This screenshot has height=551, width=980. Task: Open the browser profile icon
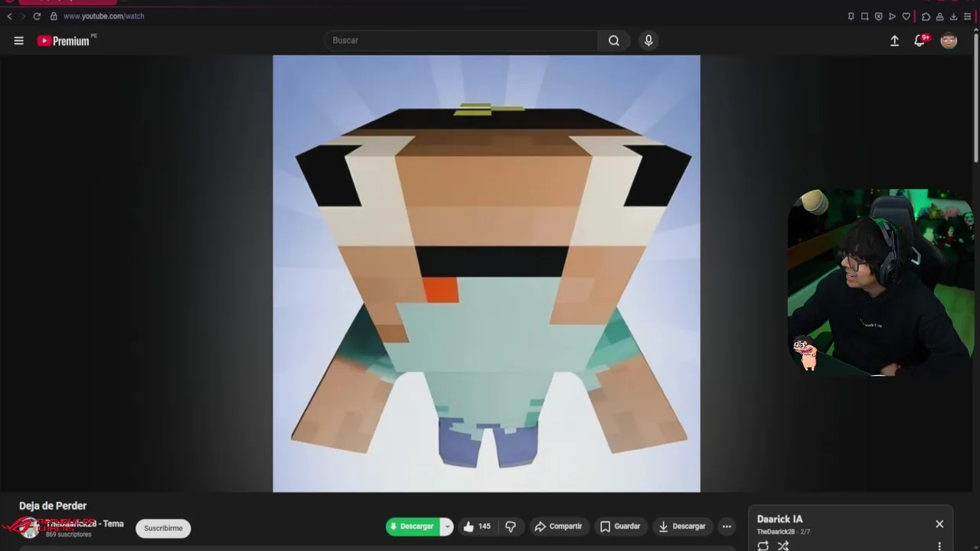939,16
